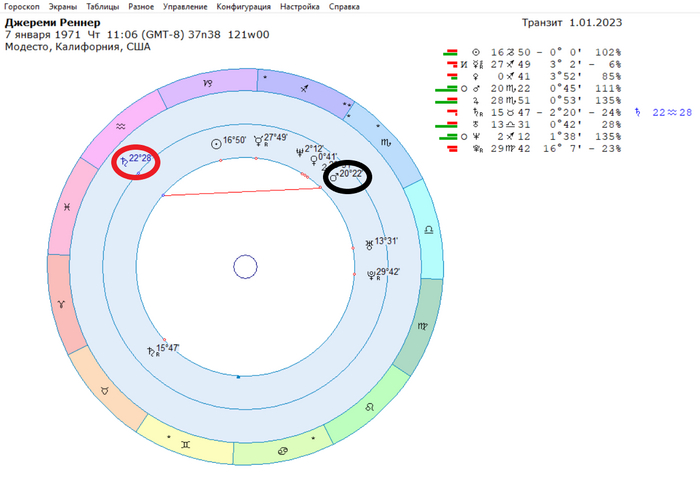This screenshot has width=700, height=484.
Task: Select the 28% value in the Uranus row
Action: (x=611, y=125)
